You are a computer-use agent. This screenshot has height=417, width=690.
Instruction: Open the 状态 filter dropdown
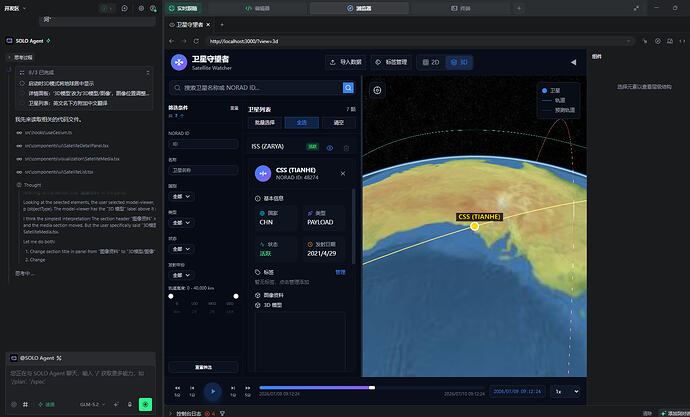point(181,249)
